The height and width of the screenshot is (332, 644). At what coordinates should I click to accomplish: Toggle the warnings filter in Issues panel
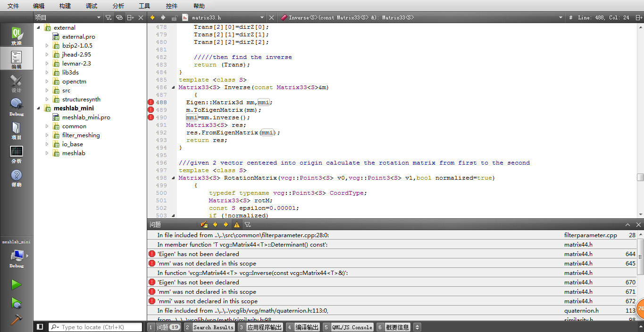tap(237, 225)
